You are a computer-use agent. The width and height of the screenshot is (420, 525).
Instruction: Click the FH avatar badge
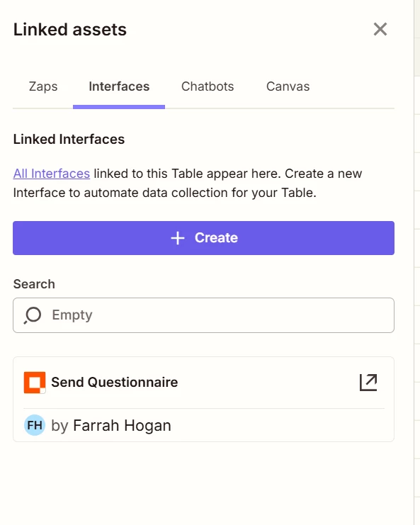(x=35, y=425)
